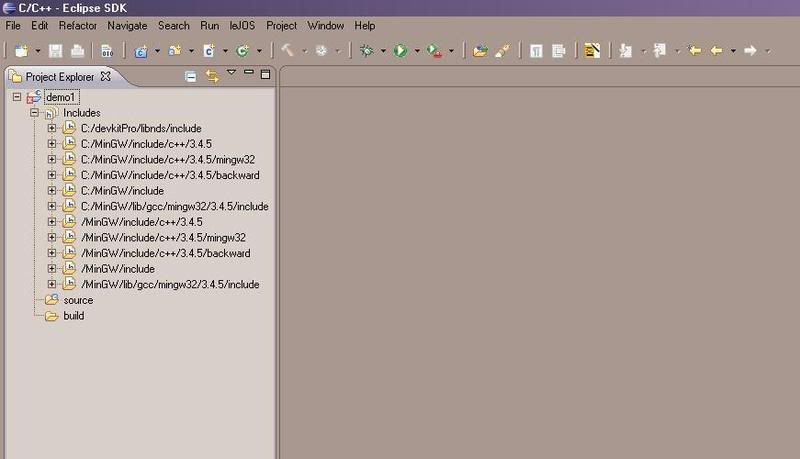Click New Source Folder icon
This screenshot has width=800, height=459.
[175, 50]
